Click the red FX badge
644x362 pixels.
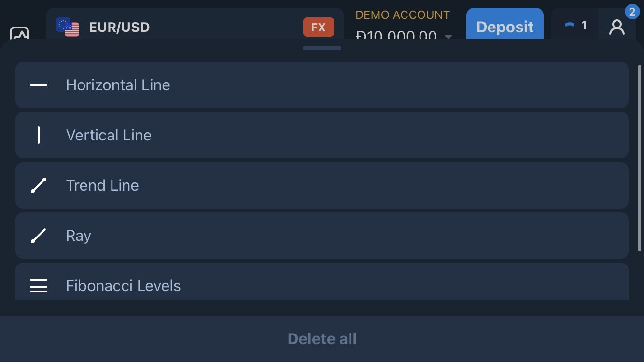click(319, 27)
